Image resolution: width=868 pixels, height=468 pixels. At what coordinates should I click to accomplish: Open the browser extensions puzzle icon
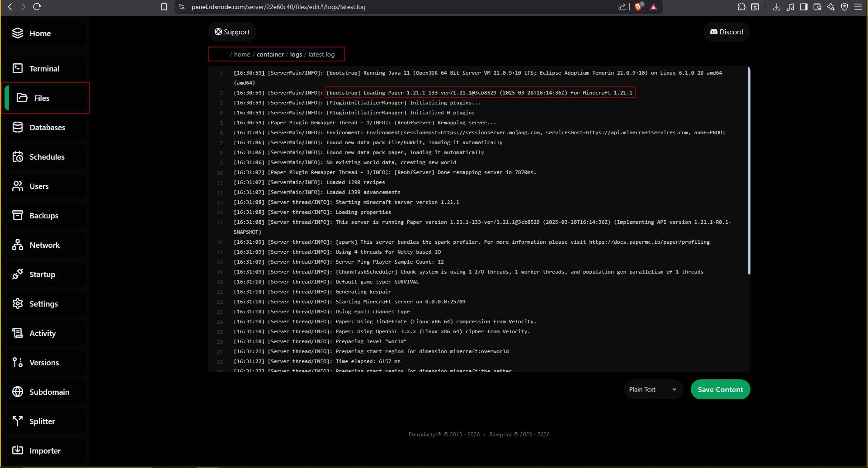[x=741, y=7]
